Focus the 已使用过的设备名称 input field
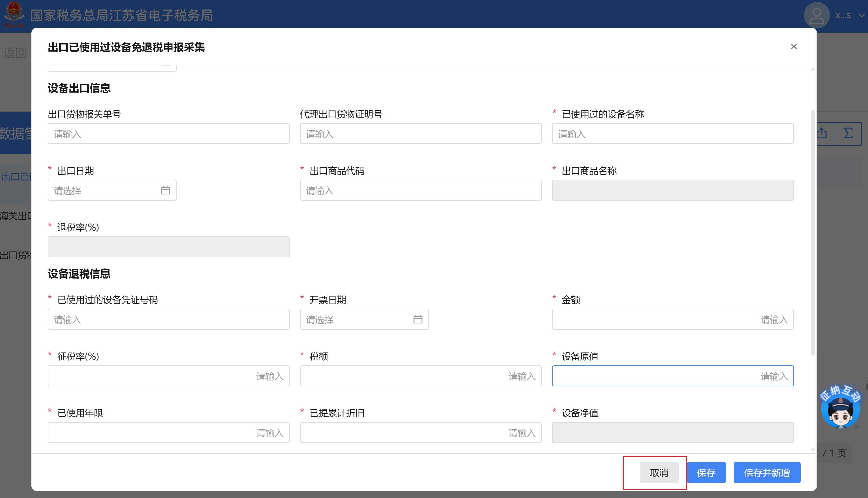This screenshot has width=868, height=498. coord(673,134)
